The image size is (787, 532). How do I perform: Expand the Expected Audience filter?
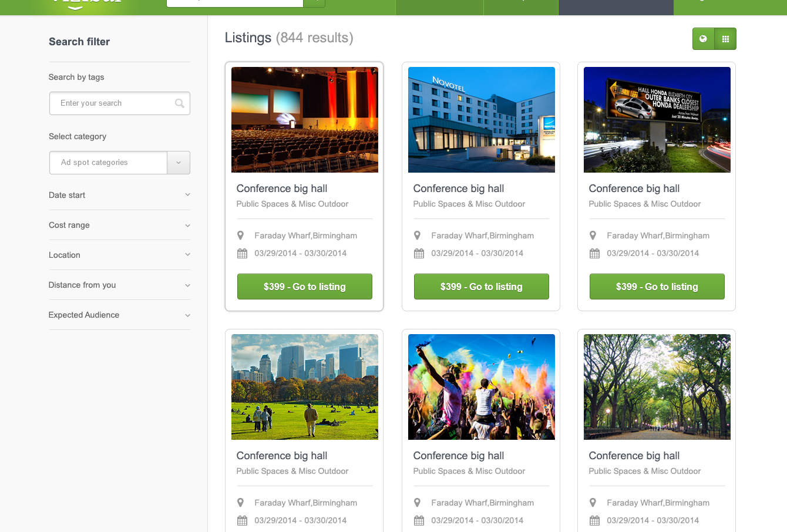pyautogui.click(x=120, y=315)
